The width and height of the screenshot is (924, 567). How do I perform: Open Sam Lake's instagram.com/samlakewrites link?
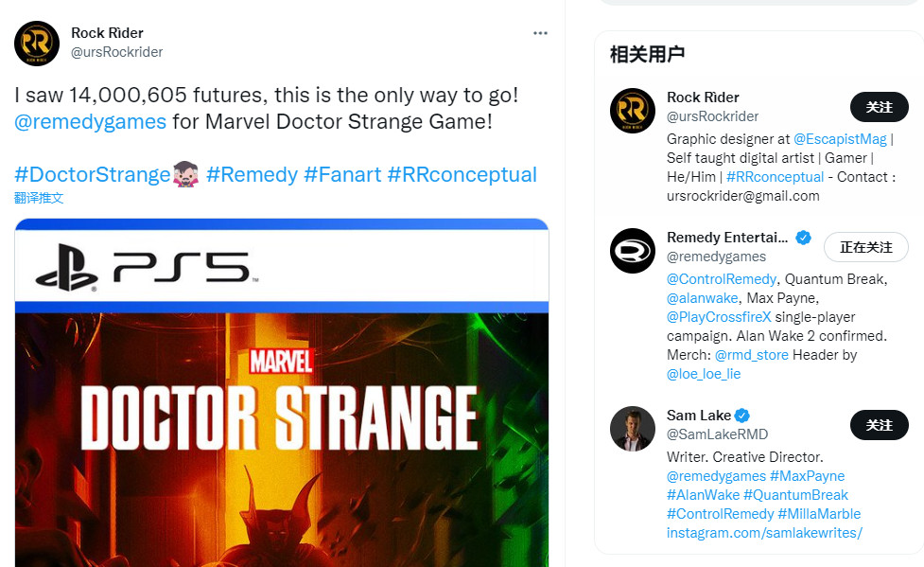[764, 533]
